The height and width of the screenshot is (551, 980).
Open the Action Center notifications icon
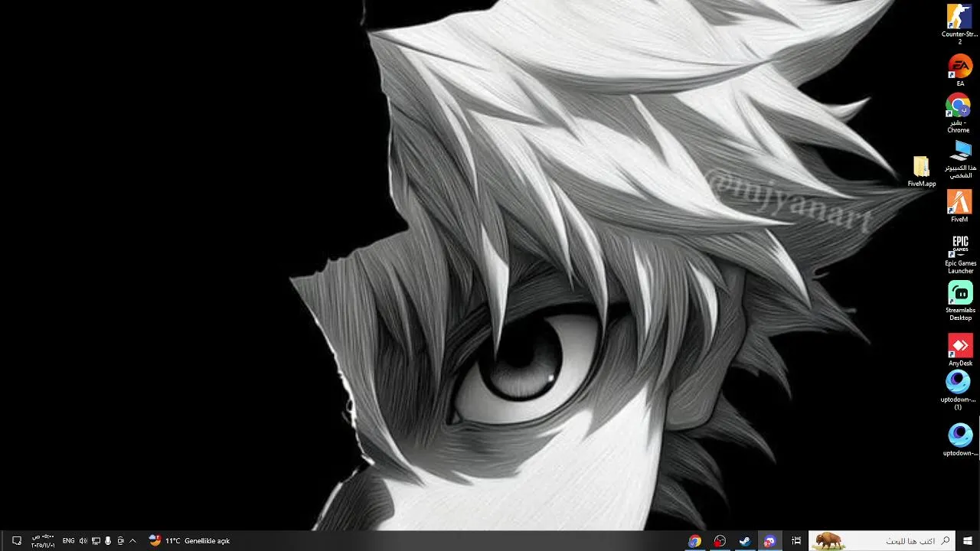point(17,541)
